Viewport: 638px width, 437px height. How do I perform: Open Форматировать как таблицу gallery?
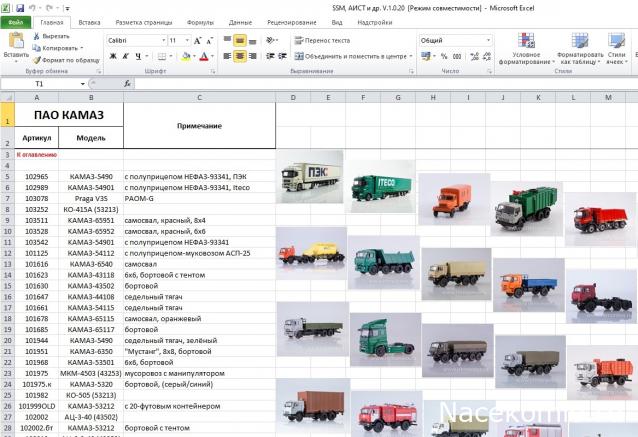pos(580,48)
